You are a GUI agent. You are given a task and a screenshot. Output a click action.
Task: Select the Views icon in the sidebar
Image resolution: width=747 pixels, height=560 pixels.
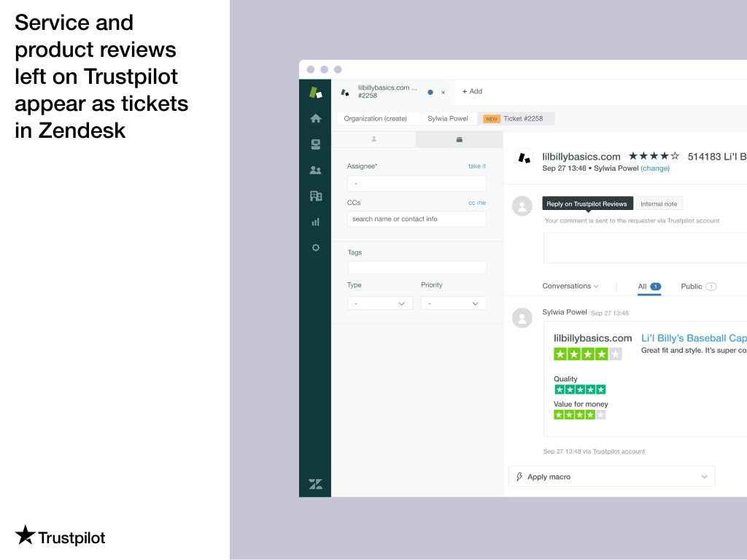[315, 144]
